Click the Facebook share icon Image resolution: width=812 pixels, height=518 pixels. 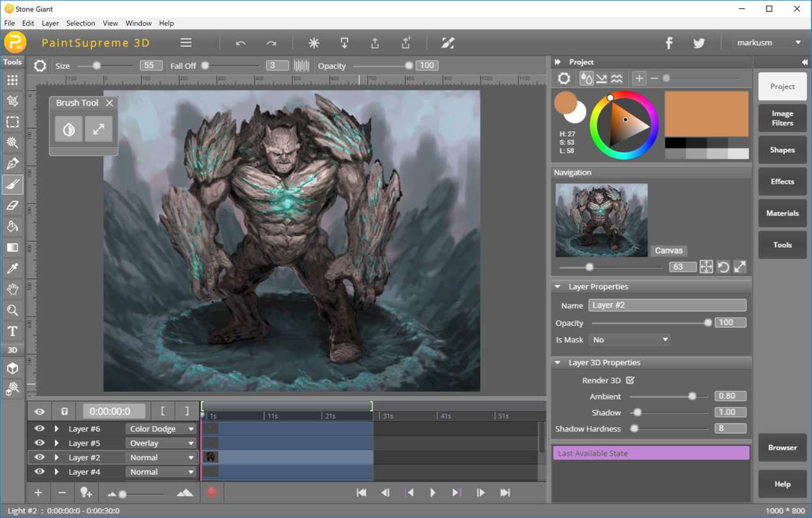click(669, 43)
